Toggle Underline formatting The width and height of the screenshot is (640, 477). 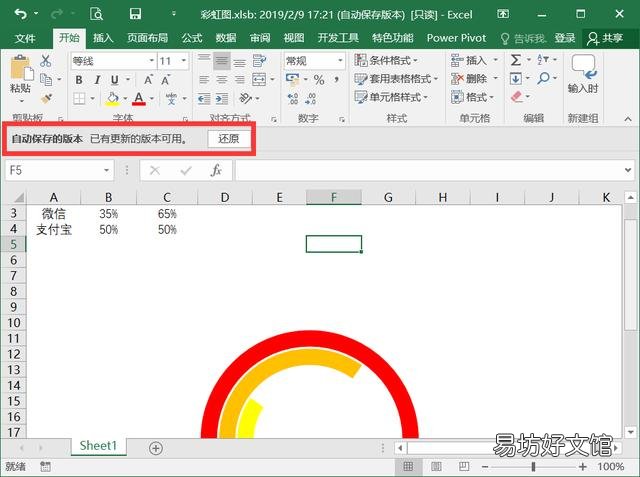115,80
